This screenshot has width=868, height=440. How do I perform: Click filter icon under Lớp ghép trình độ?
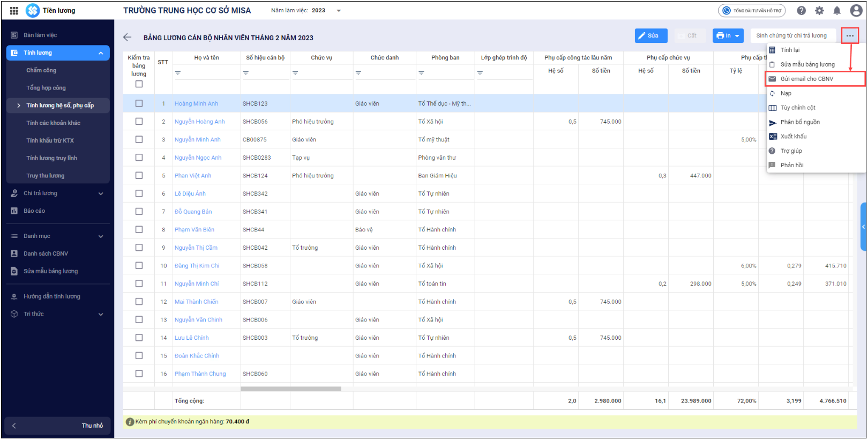tap(480, 73)
